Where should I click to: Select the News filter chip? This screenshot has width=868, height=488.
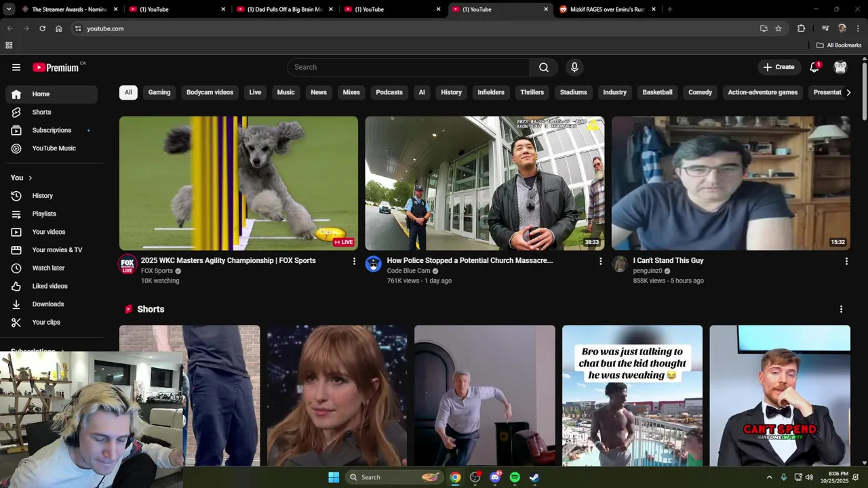pyautogui.click(x=319, y=92)
